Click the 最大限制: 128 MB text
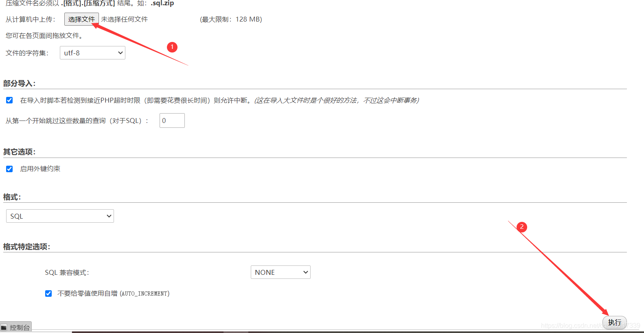This screenshot has width=644, height=333. (x=231, y=19)
